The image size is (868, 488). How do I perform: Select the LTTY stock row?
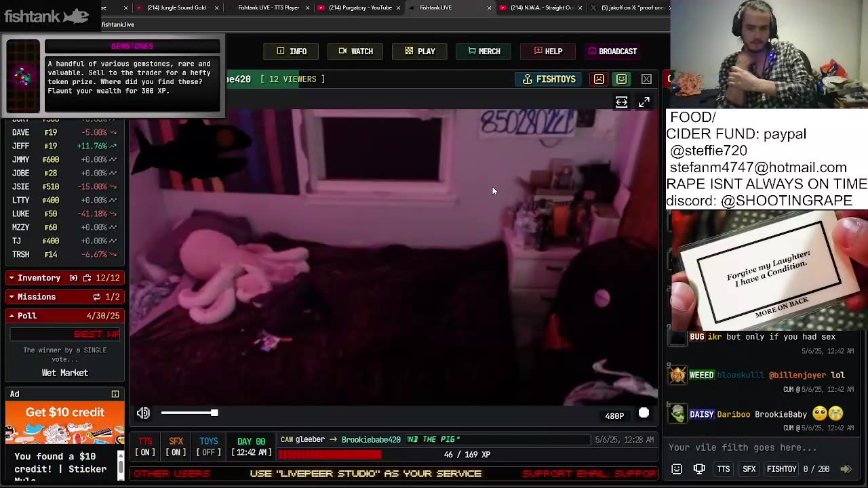point(64,200)
